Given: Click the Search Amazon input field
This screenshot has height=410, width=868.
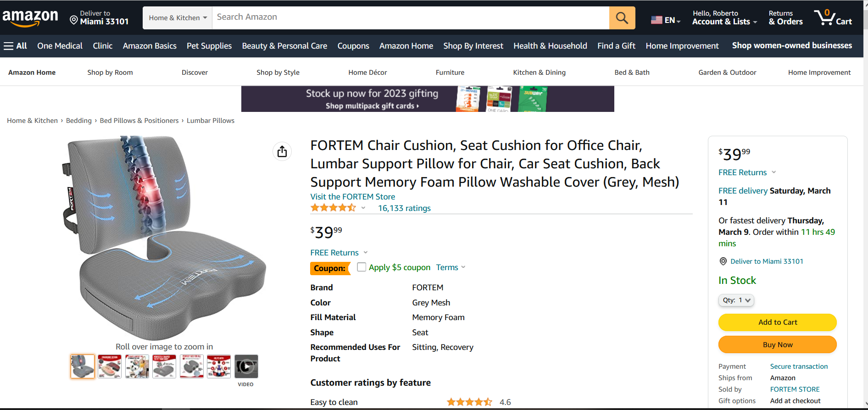Looking at the screenshot, I should 411,18.
